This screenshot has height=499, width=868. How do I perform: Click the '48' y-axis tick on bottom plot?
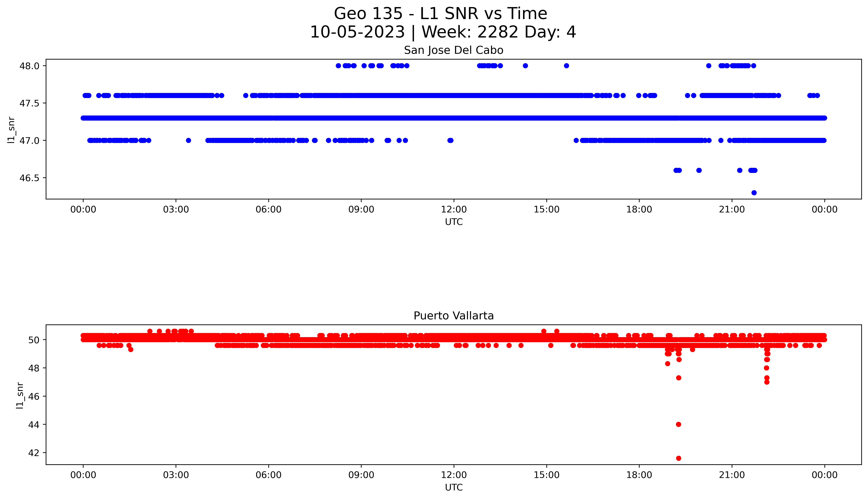pyautogui.click(x=34, y=368)
